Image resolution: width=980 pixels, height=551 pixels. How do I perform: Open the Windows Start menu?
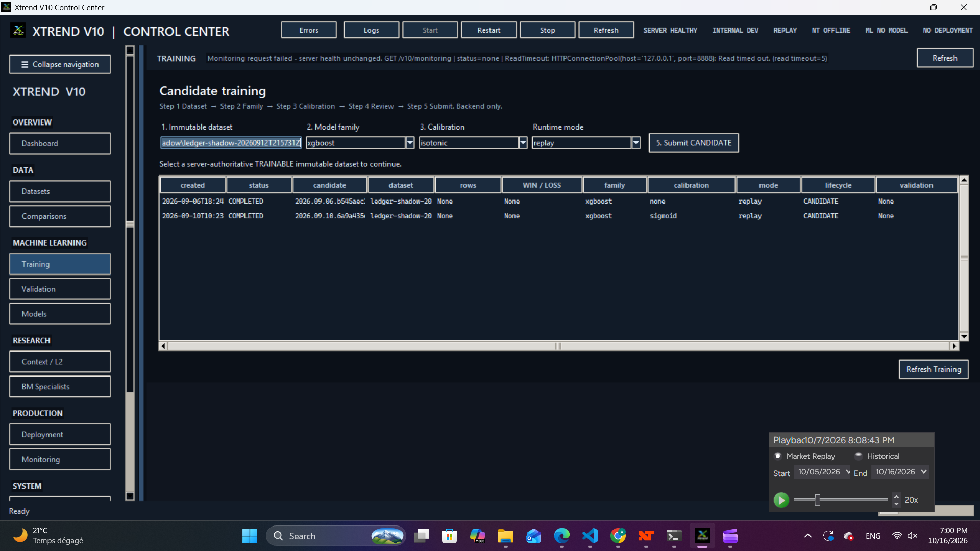tap(250, 536)
